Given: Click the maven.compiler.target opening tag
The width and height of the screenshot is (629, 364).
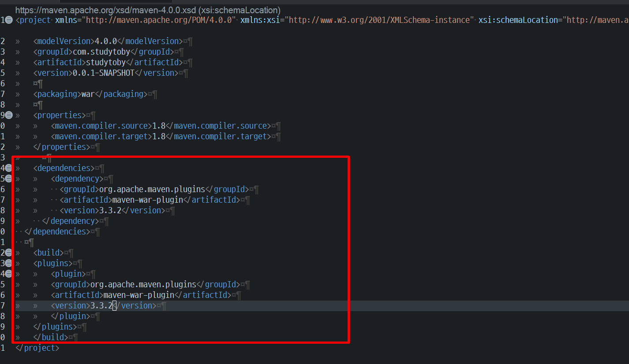Looking at the screenshot, I should pyautogui.click(x=101, y=136).
